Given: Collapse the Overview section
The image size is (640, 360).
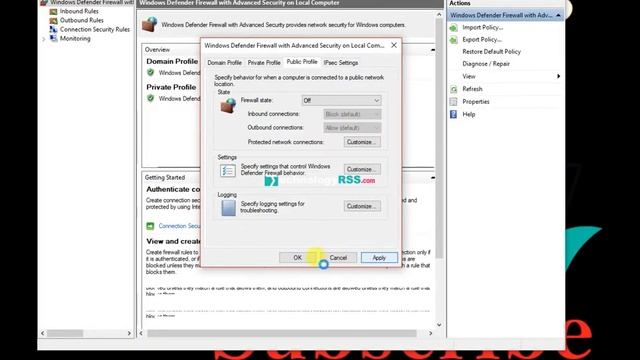Looking at the screenshot, I should [x=432, y=50].
